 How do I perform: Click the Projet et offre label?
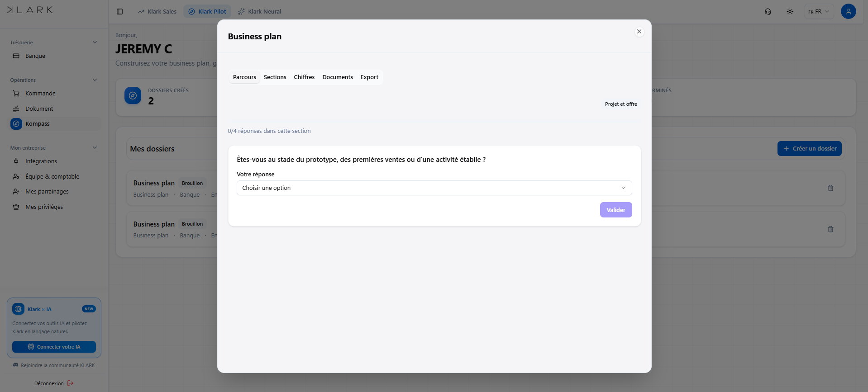tap(621, 104)
